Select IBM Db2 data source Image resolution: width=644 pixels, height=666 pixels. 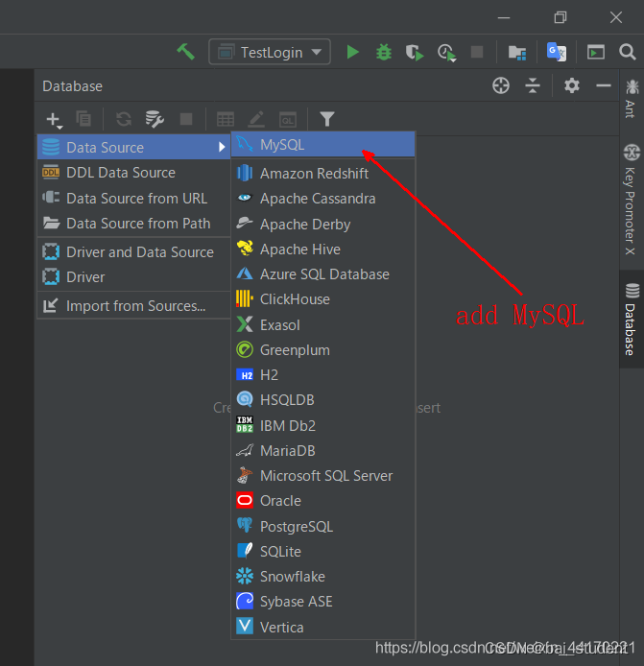(x=322, y=425)
